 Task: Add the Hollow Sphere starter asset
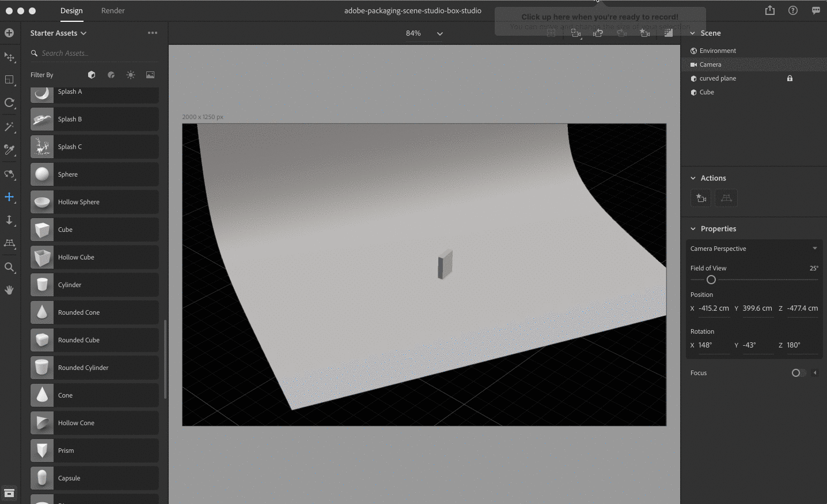tap(94, 202)
